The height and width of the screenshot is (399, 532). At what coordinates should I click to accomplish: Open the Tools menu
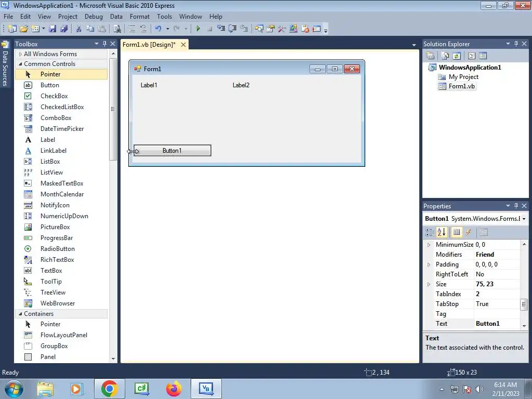164,16
